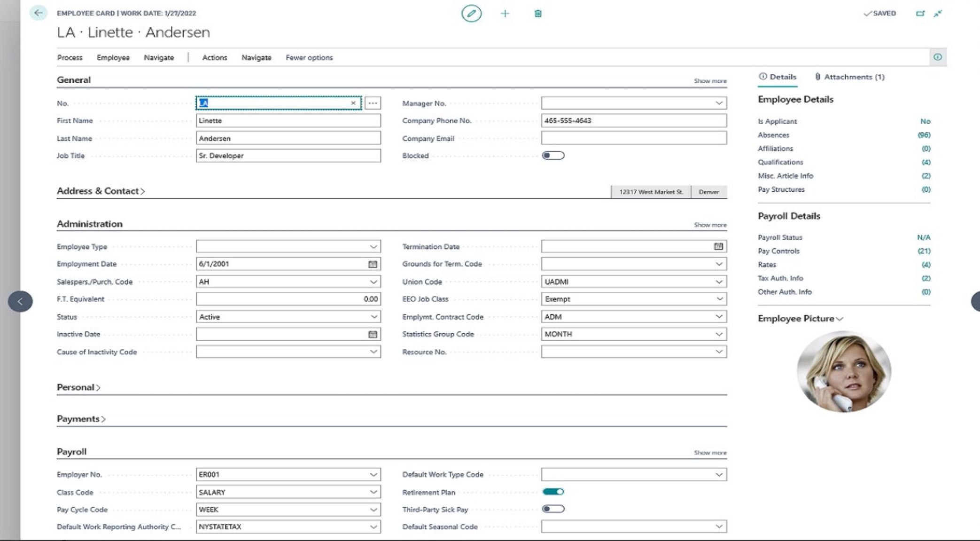Expand the page to full screen
Viewport: 980px width, 541px height.
[x=938, y=14]
